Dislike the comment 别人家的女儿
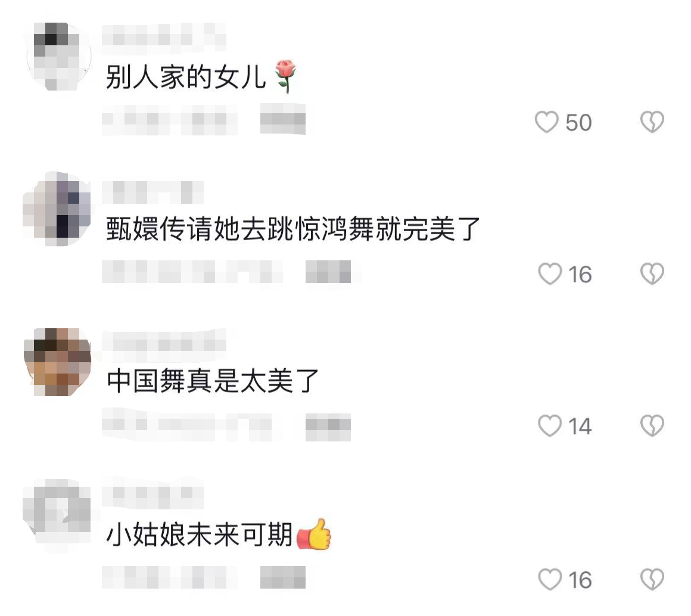Image resolution: width=691 pixels, height=616 pixels. point(652,122)
